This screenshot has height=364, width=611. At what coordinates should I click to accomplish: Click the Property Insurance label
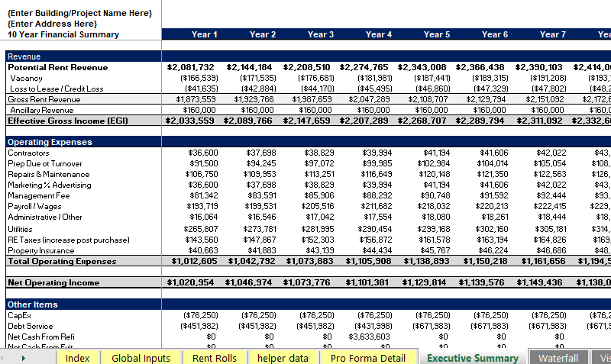[x=41, y=250]
